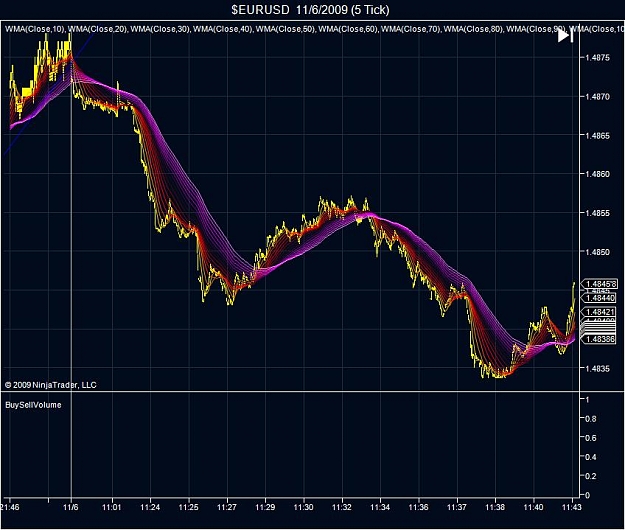Click the 1.4850 price axis label
The image size is (625, 530).
pyautogui.click(x=597, y=252)
